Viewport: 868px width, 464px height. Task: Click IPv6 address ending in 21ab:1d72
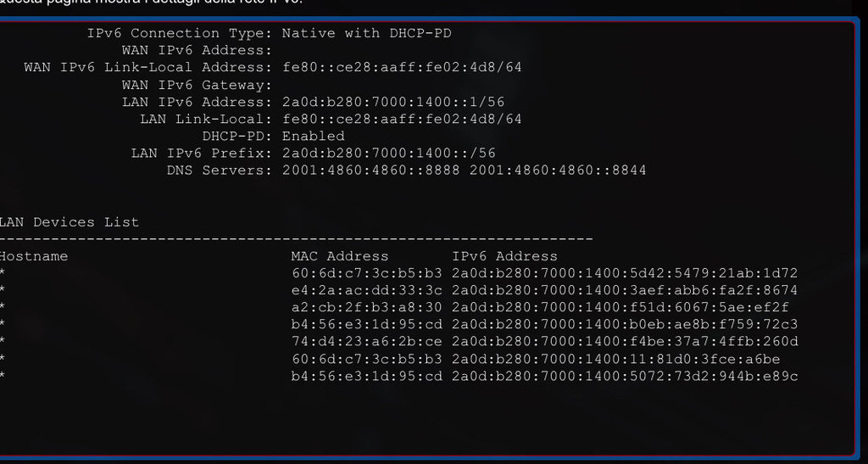pyautogui.click(x=625, y=273)
